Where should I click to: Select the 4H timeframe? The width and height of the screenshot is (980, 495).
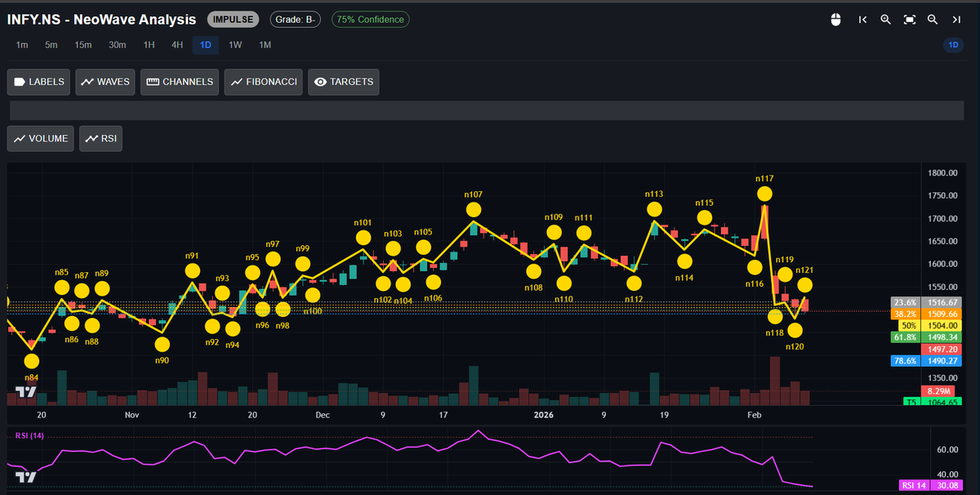point(177,45)
